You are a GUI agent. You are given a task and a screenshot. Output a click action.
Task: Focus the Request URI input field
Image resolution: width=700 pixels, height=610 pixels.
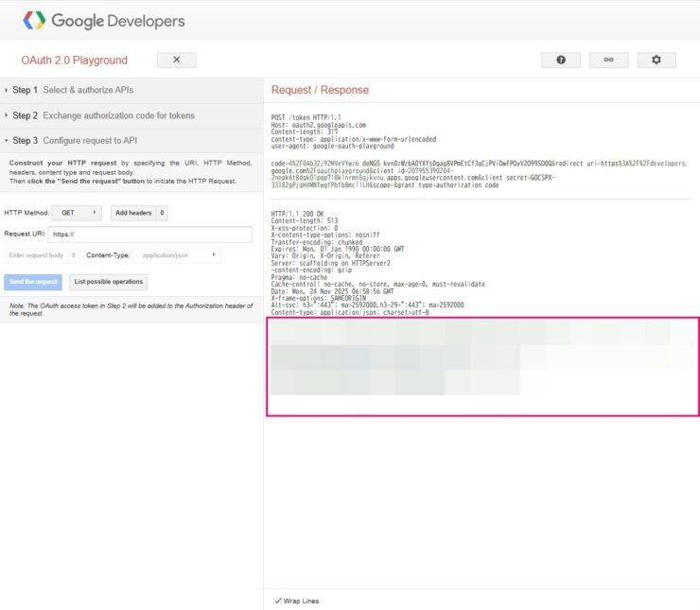(150, 235)
